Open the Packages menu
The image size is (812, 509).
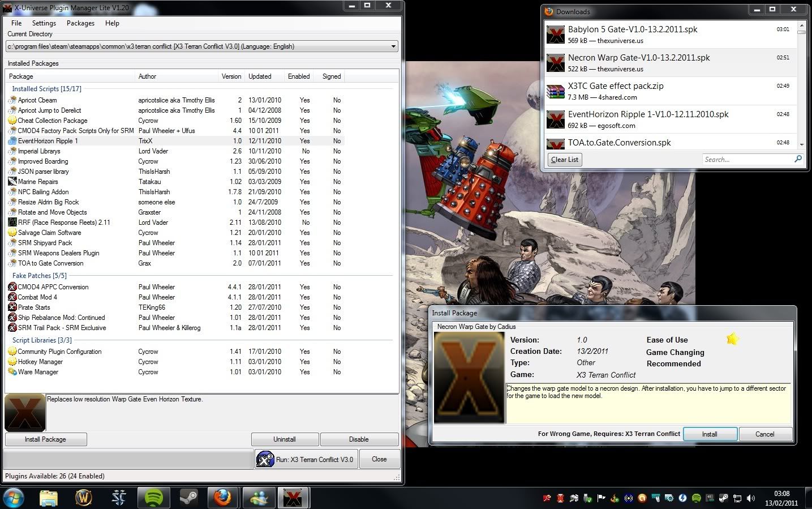tap(80, 23)
